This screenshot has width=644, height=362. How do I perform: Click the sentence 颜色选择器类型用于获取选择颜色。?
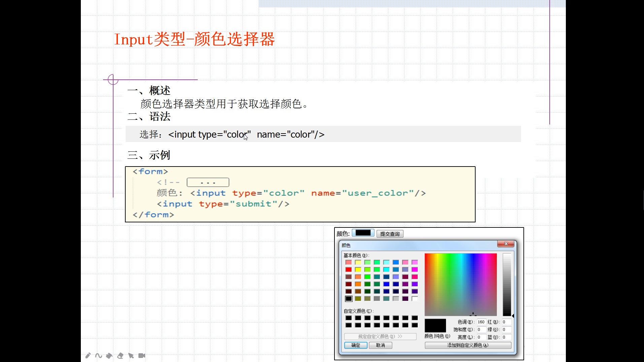[x=224, y=104]
